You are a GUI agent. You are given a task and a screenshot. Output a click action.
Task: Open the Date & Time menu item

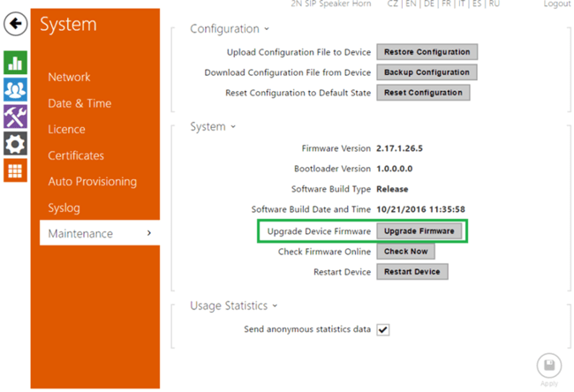pos(79,103)
